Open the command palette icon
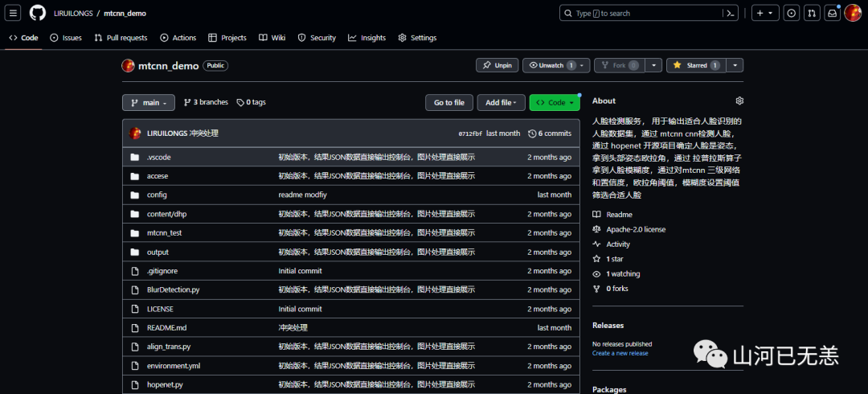 [731, 14]
